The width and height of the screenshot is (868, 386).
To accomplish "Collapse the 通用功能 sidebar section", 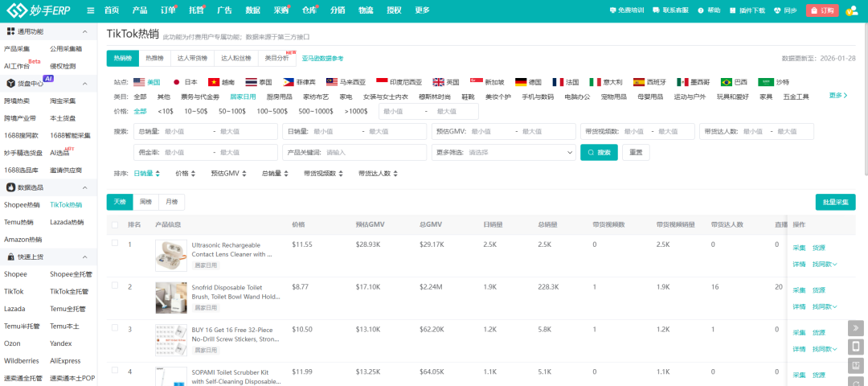I will [x=84, y=32].
